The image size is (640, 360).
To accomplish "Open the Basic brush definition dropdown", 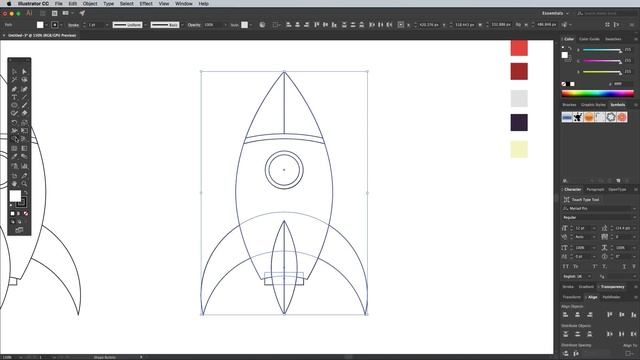I will pos(182,25).
